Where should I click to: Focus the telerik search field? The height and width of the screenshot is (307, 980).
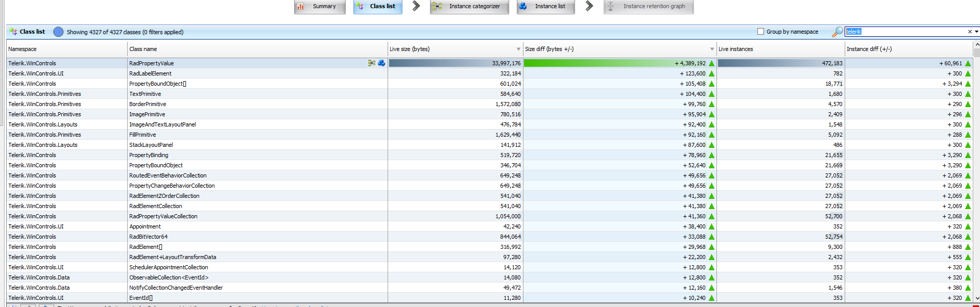905,32
